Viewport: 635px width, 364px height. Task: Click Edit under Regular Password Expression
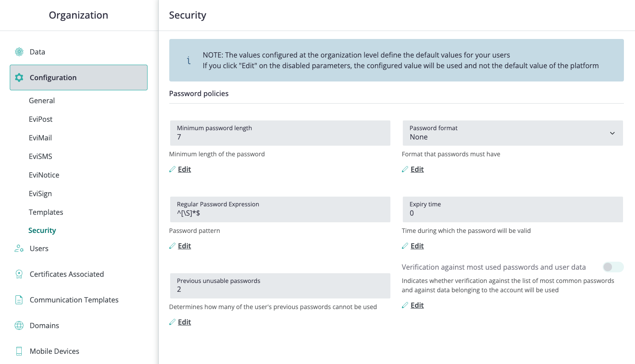click(184, 246)
